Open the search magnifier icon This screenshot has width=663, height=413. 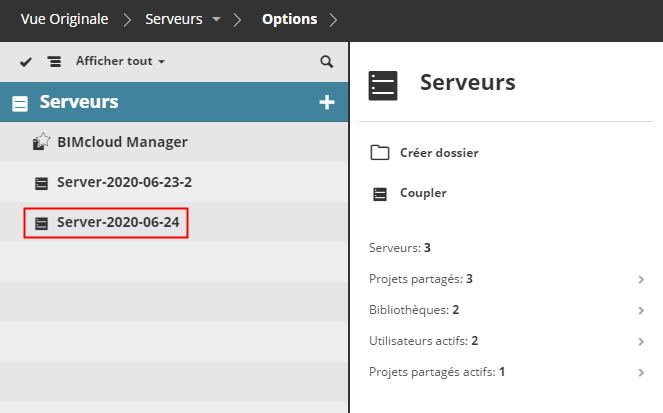tap(326, 61)
